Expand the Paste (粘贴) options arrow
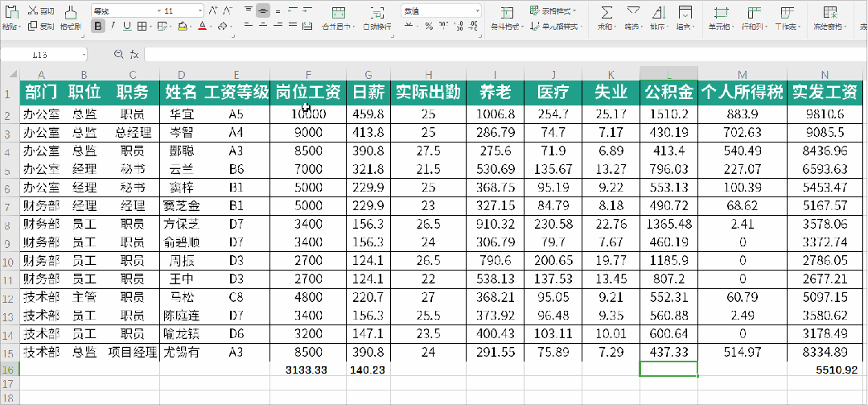 19,26
